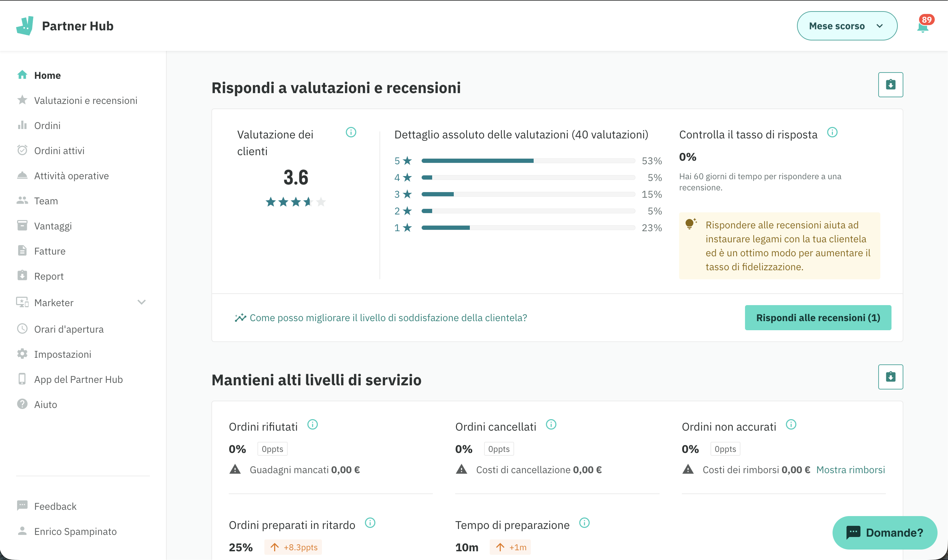Show info for Tempo di preparazione
Viewport: 948px width, 560px height.
pos(584,523)
